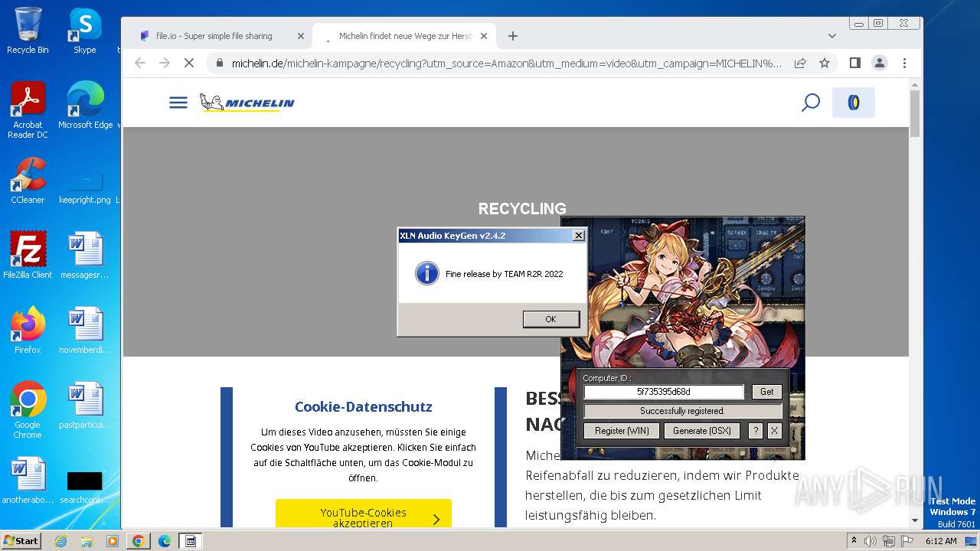Launch Firefox from the desktop
980x551 pixels.
28,331
